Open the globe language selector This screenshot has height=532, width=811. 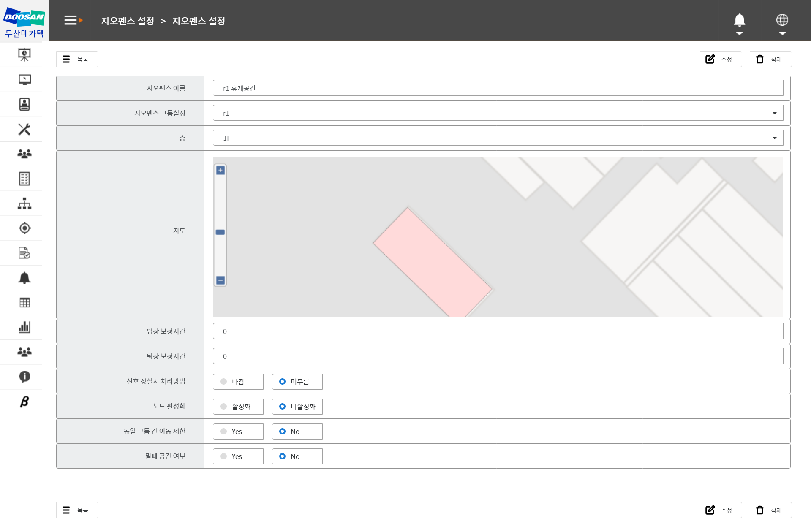click(782, 20)
